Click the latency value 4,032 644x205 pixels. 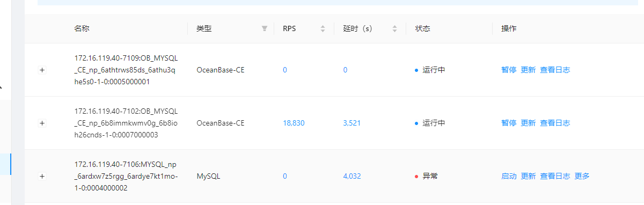tap(352, 176)
